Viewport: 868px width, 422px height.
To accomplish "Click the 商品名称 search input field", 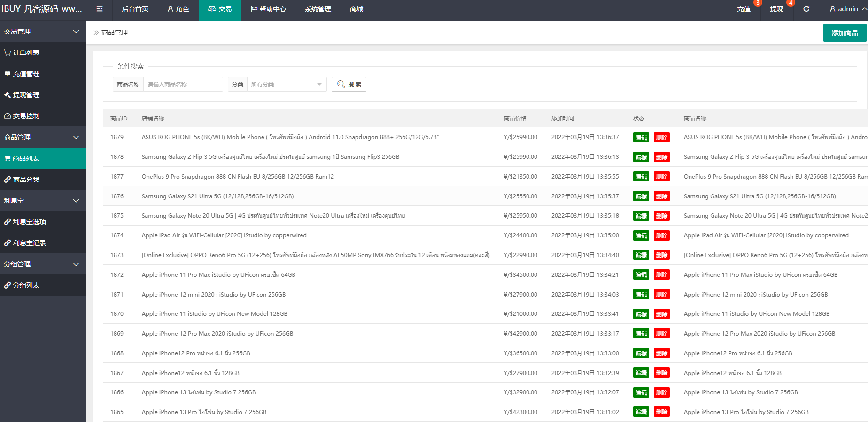I will pos(183,85).
